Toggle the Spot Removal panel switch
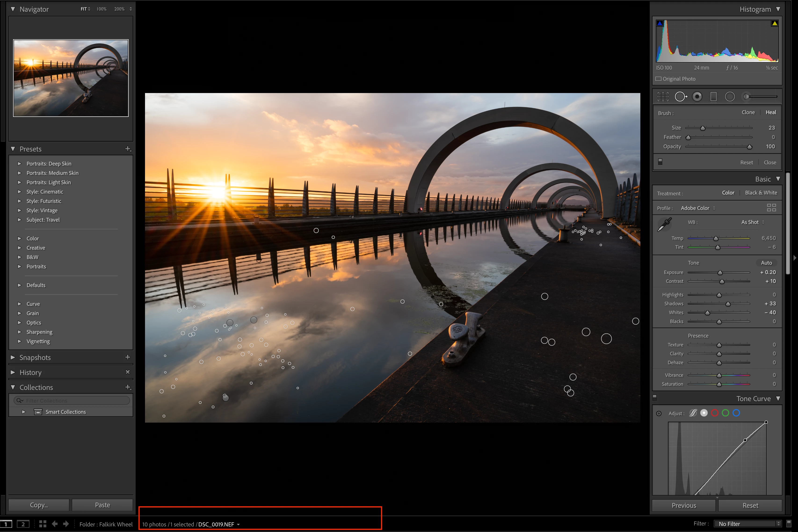This screenshot has height=532, width=798. coord(660,162)
